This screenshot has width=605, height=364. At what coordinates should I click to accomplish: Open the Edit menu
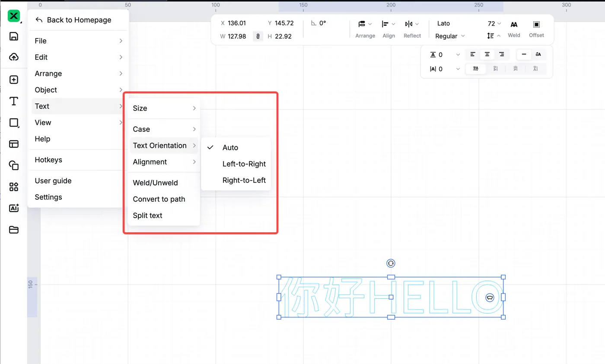[x=78, y=57]
